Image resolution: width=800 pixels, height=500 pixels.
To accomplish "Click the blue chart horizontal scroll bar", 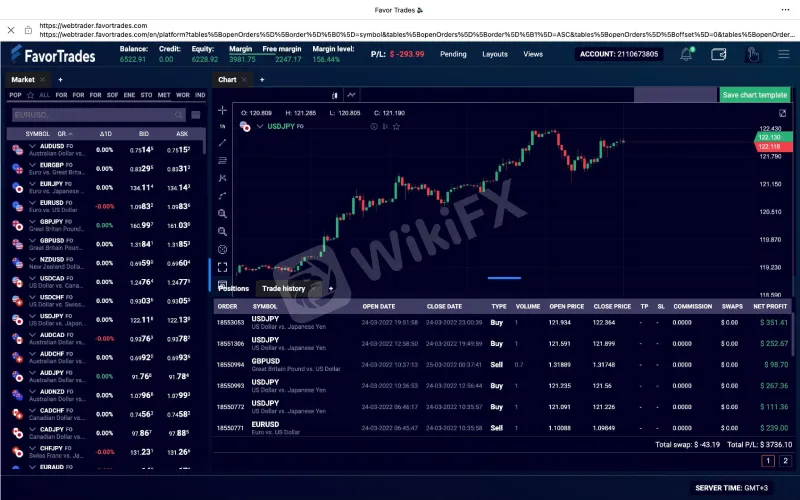I will (x=504, y=278).
